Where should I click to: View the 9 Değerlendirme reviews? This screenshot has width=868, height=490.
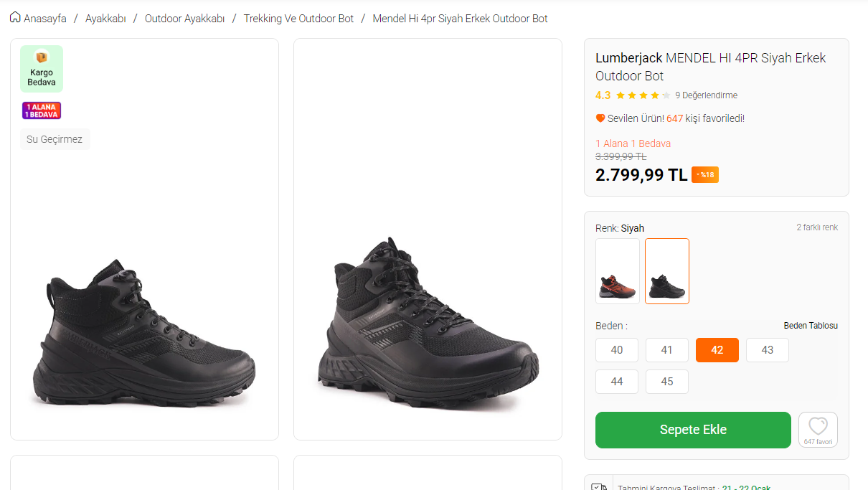(706, 95)
